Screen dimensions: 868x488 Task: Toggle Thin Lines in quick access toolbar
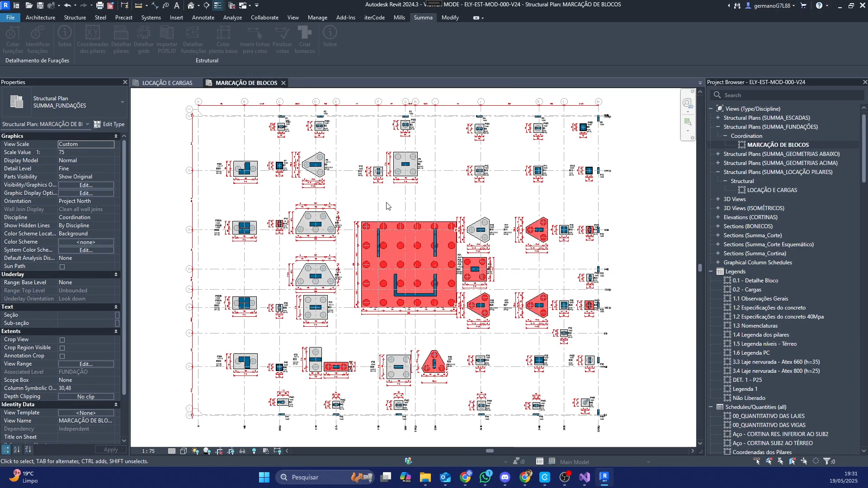pyautogui.click(x=217, y=5)
